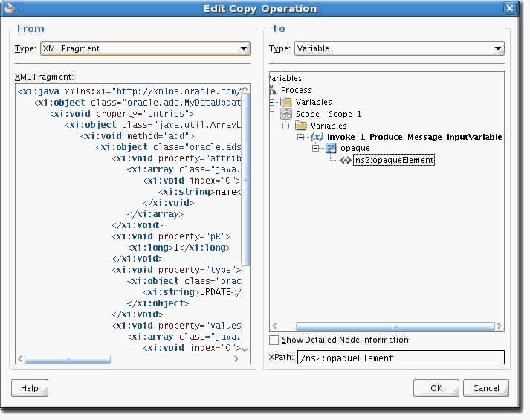Click down arrow of XML Fragment scrollbar
The height and width of the screenshot is (420, 530).
(246, 349)
